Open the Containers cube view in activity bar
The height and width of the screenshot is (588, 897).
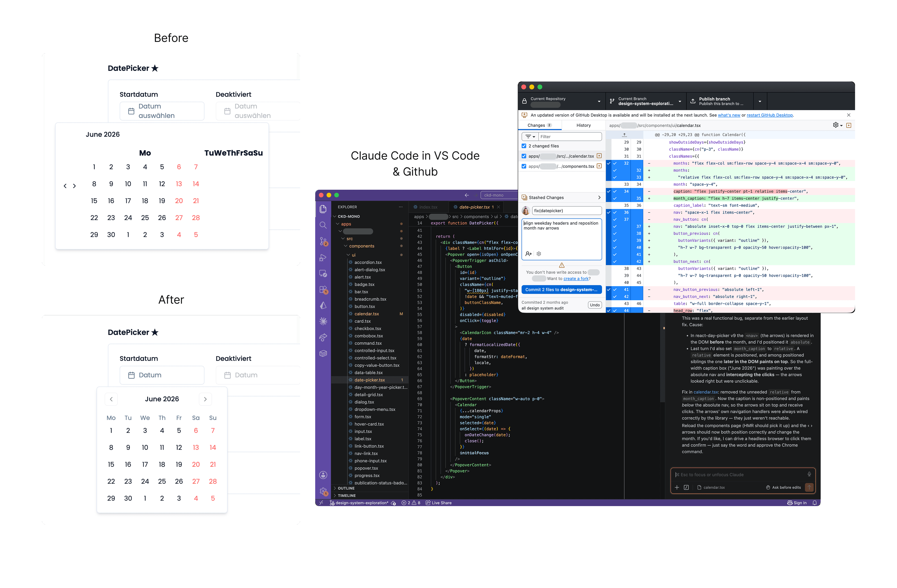(323, 353)
